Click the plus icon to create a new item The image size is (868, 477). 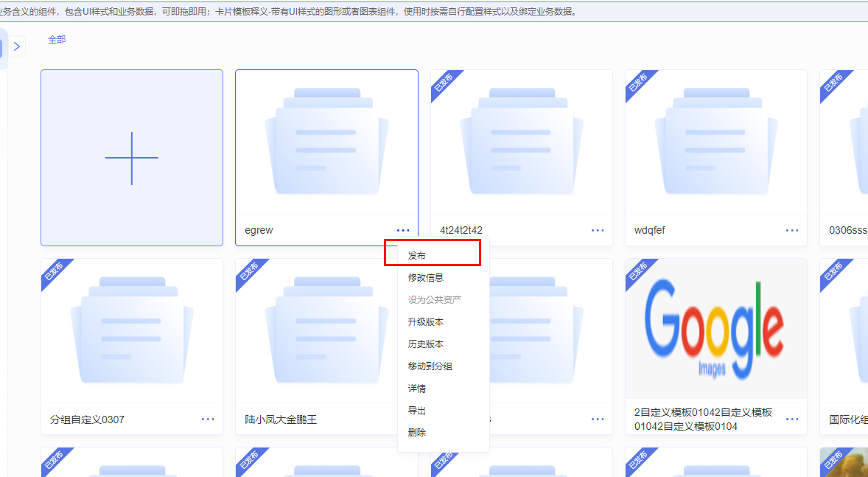tap(132, 158)
